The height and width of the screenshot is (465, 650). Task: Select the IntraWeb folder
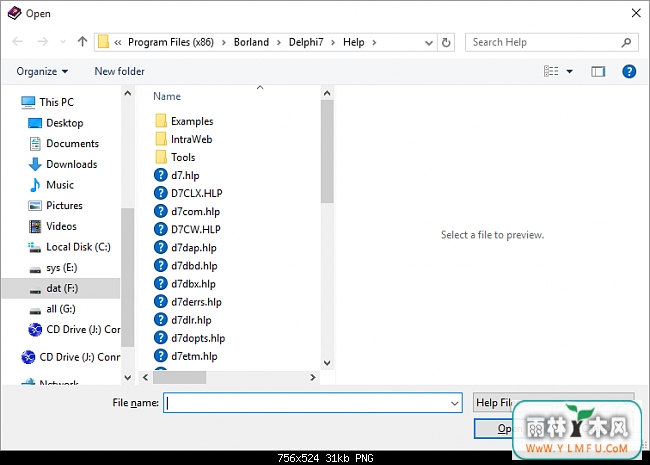[x=191, y=139]
